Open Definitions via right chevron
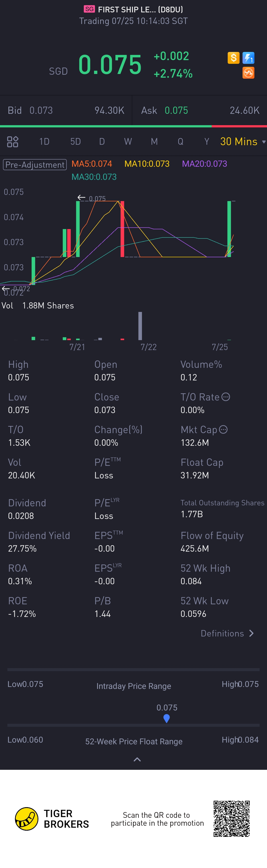 tap(251, 633)
